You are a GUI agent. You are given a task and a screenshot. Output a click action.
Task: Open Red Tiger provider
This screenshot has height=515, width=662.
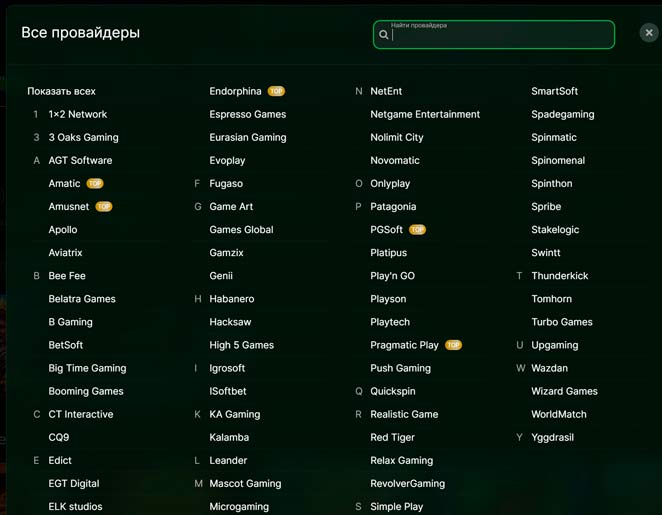coord(392,437)
